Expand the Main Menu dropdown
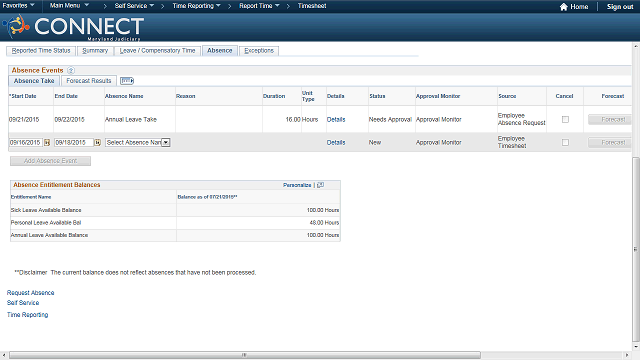Screen dimensions: 640x360 pyautogui.click(x=69, y=6)
